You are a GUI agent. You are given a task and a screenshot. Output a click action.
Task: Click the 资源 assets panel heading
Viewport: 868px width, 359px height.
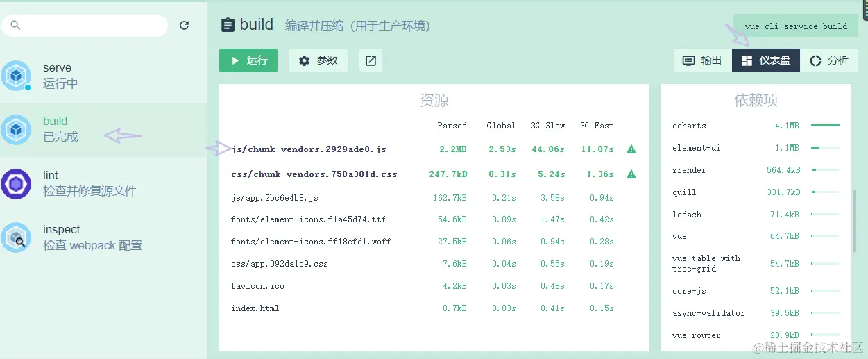(434, 101)
